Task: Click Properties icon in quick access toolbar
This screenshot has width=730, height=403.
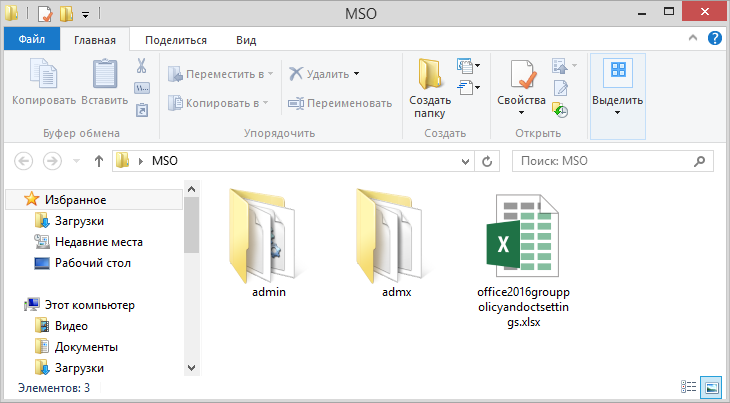Action: coord(45,13)
